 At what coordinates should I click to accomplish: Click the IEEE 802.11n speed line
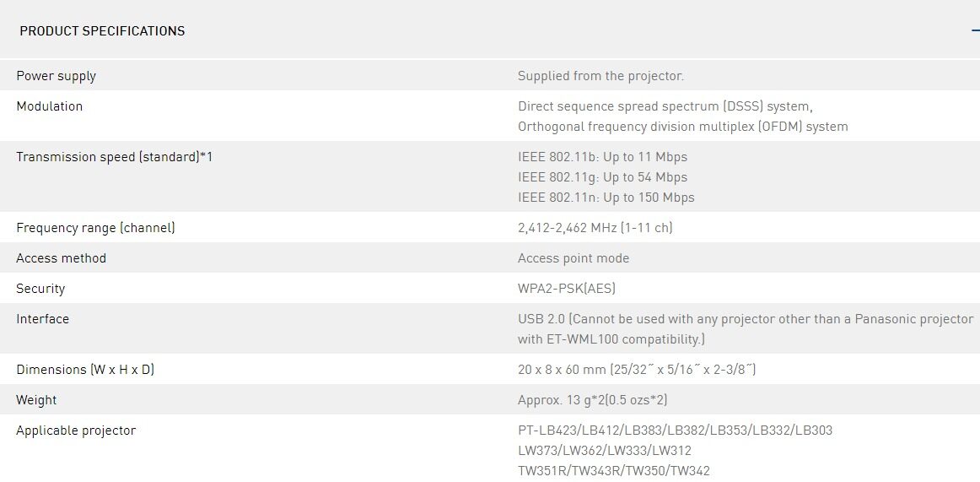(x=606, y=198)
